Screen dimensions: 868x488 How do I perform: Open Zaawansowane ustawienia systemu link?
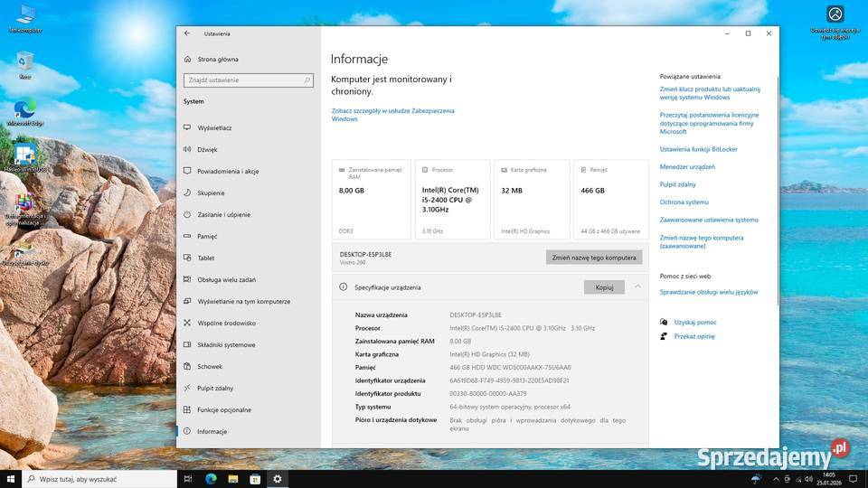pyautogui.click(x=709, y=221)
